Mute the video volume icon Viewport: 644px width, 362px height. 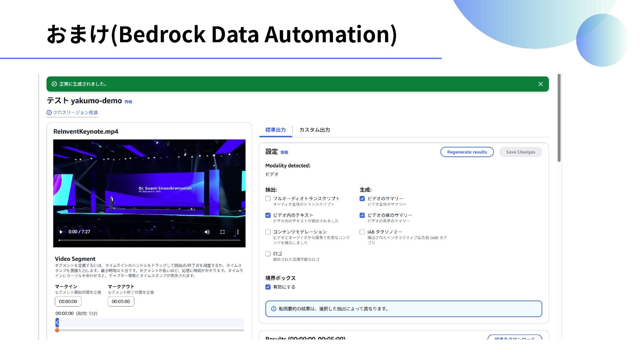207,232
